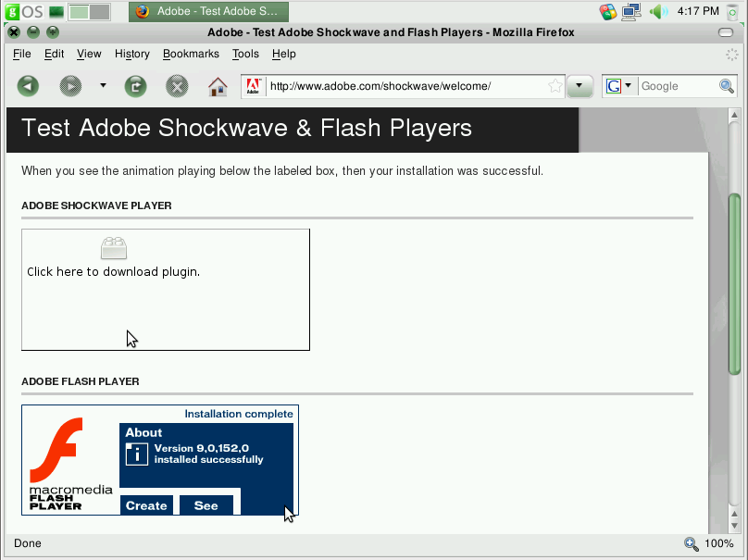This screenshot has width=748, height=560.
Task: Click the zoom magnifier icon in status bar
Action: coord(691,543)
